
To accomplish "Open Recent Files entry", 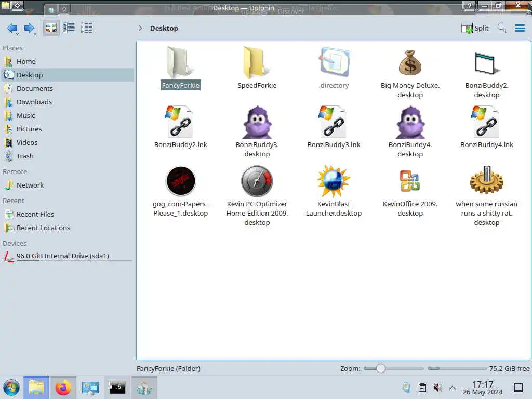I will click(67, 215).
